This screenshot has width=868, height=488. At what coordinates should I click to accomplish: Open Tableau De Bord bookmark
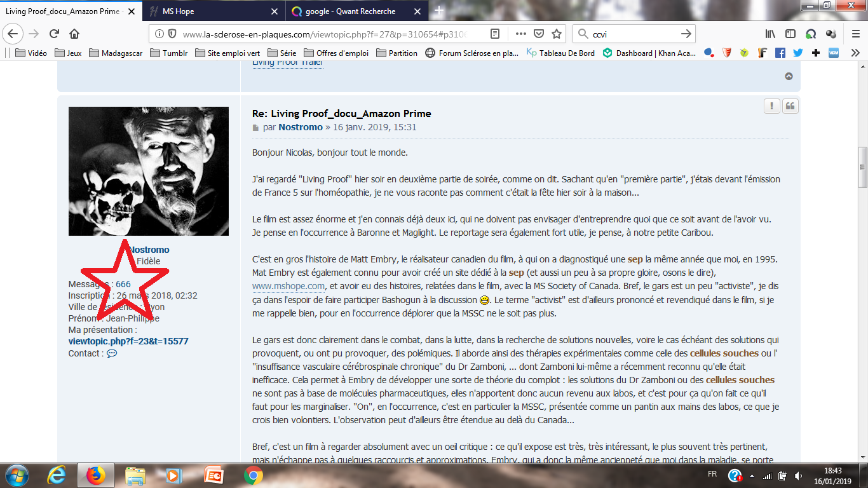pos(561,53)
